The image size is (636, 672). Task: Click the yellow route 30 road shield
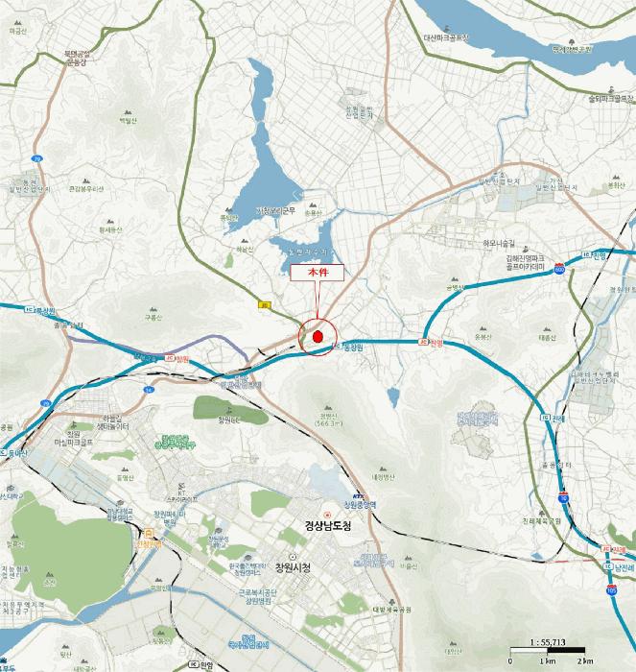point(265,305)
